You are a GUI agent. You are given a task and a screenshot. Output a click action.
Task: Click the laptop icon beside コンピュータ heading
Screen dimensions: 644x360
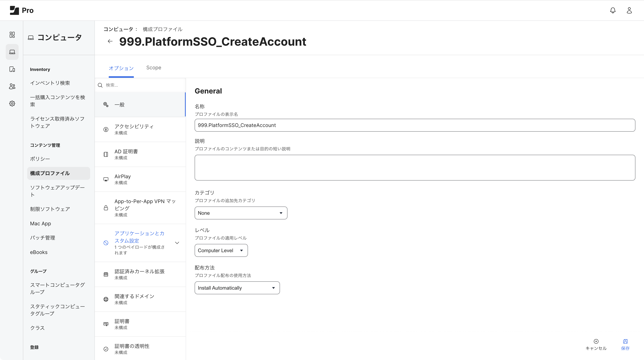pos(31,38)
